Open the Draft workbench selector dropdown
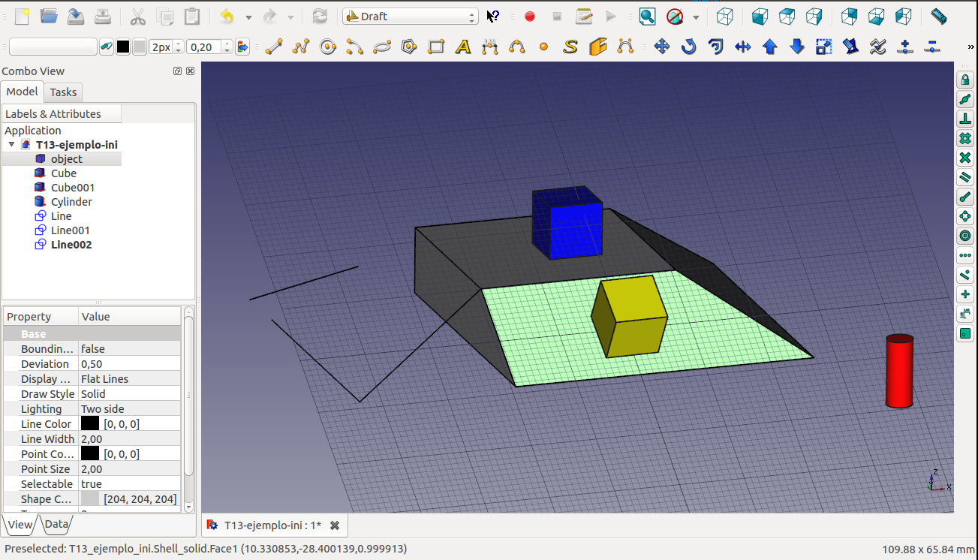978x560 pixels. tap(410, 17)
